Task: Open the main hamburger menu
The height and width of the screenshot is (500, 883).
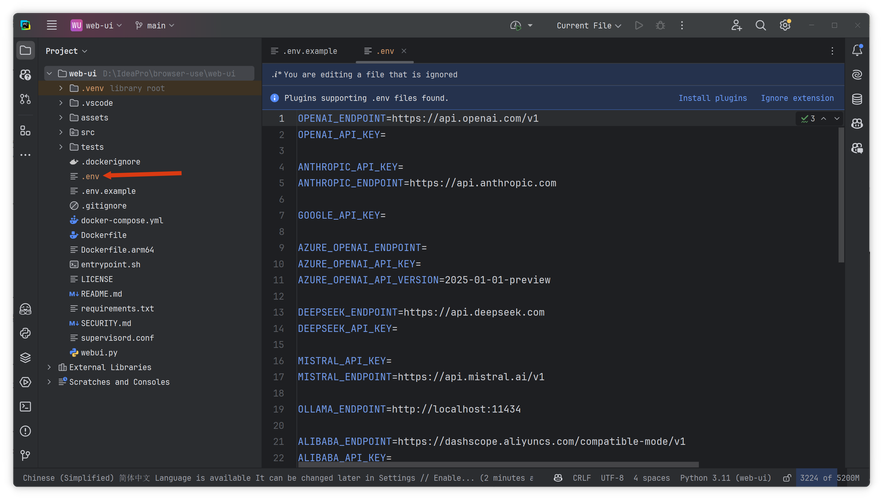Action: tap(51, 25)
